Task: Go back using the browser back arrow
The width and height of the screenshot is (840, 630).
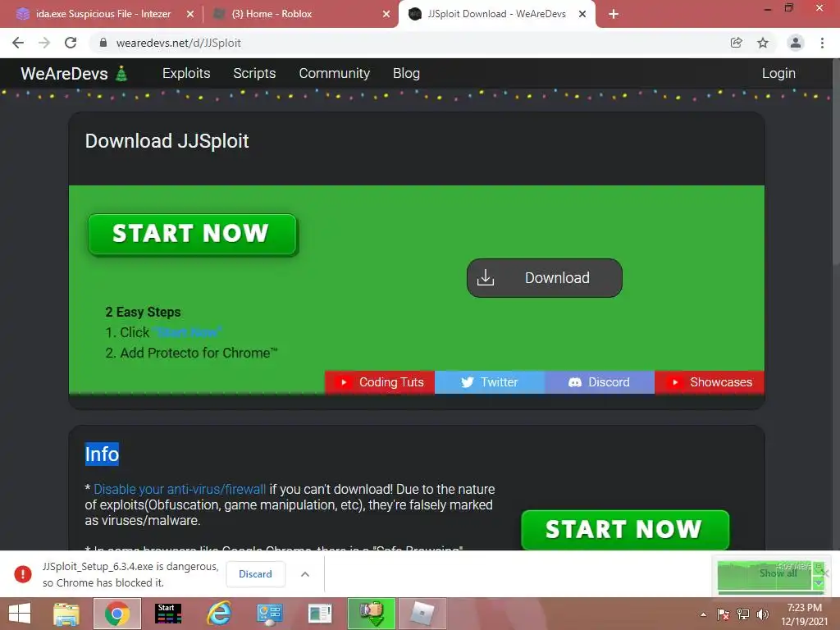Action: tap(18, 43)
